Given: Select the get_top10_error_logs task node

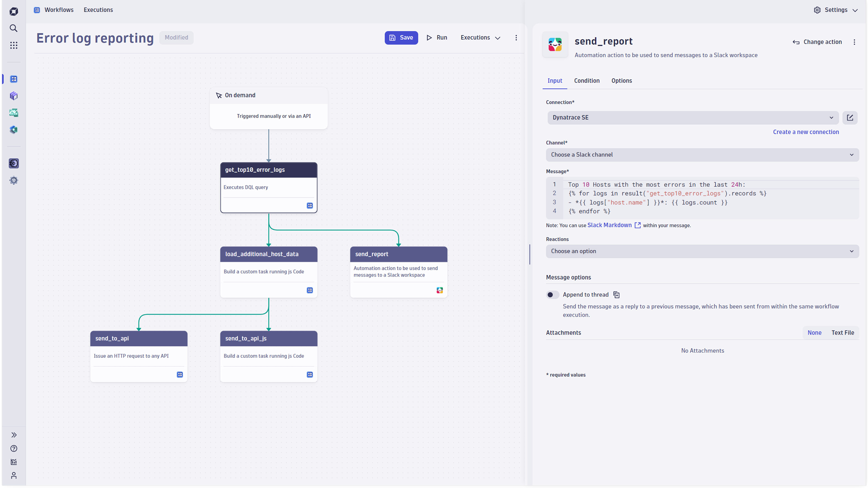Looking at the screenshot, I should click(x=269, y=188).
